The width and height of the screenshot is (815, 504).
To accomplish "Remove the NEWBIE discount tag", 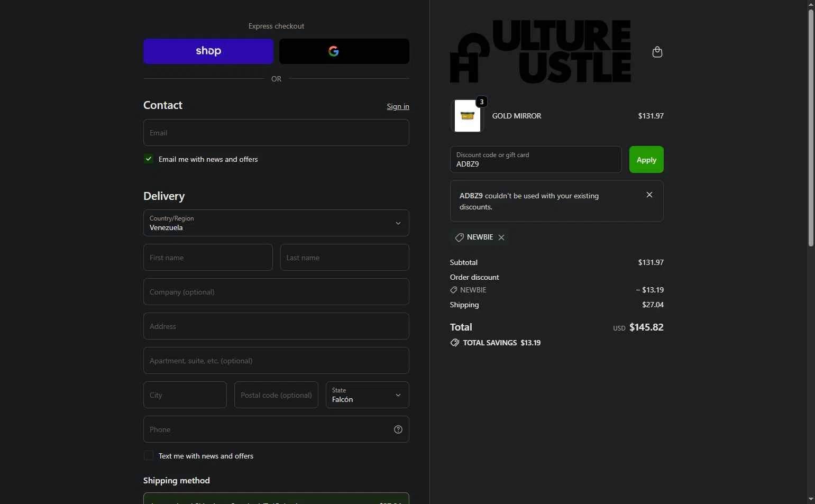I will [501, 237].
